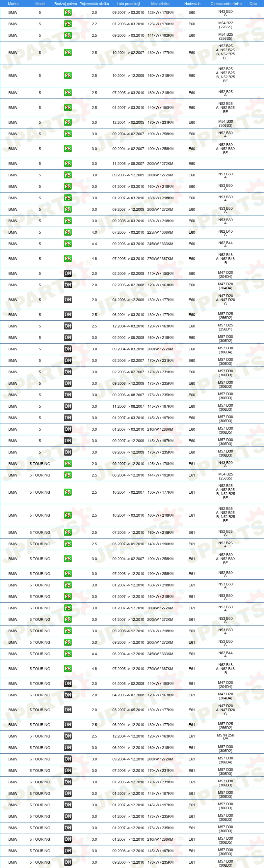Click the BMW cell in the 2.2 engine row
The width and height of the screenshot is (264, 868).
[13, 24]
